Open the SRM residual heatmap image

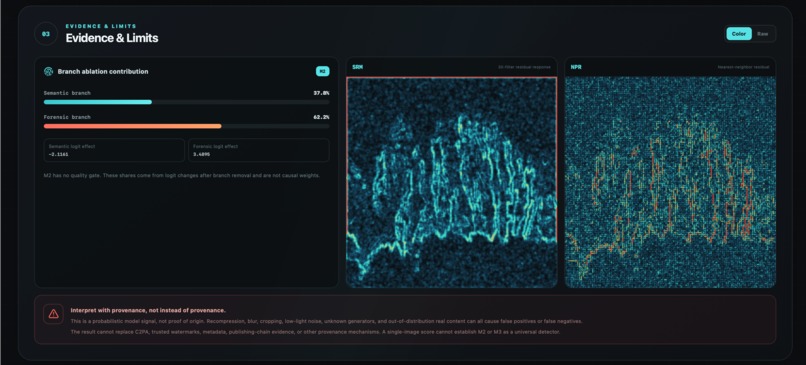coord(451,182)
